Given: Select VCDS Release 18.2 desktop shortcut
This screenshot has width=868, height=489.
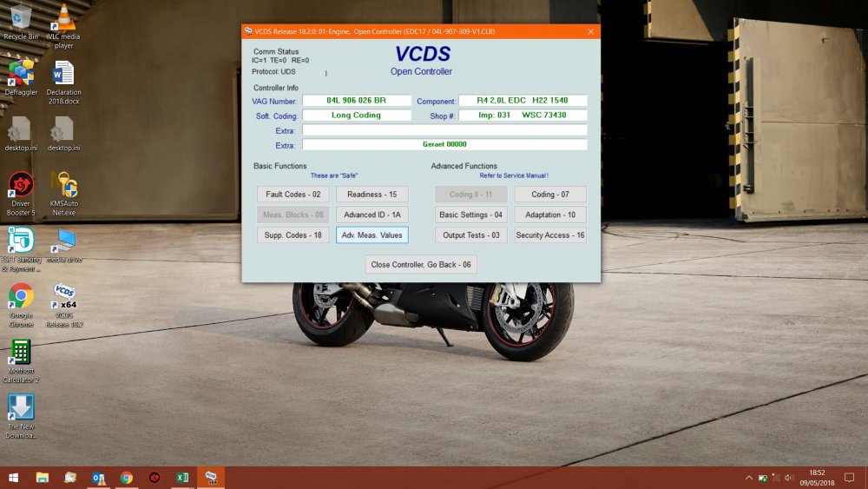Looking at the screenshot, I should (x=63, y=305).
